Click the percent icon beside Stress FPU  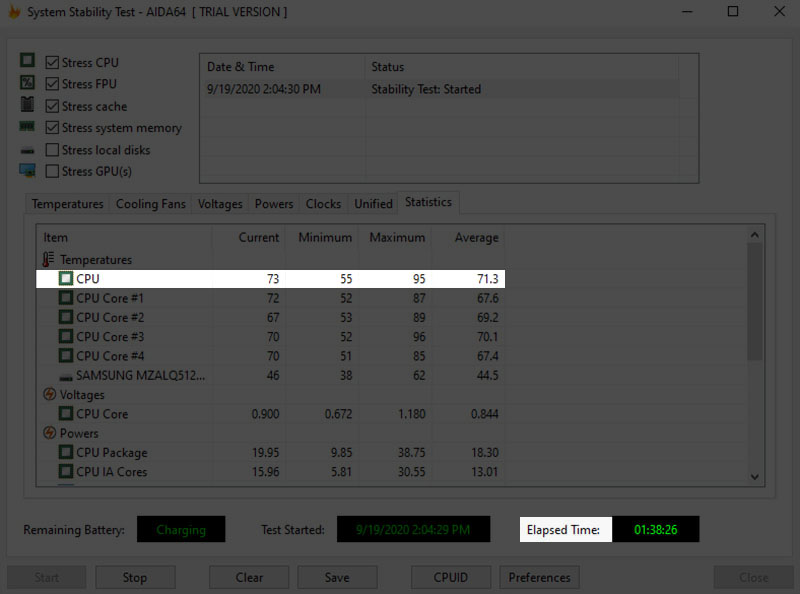pos(28,82)
